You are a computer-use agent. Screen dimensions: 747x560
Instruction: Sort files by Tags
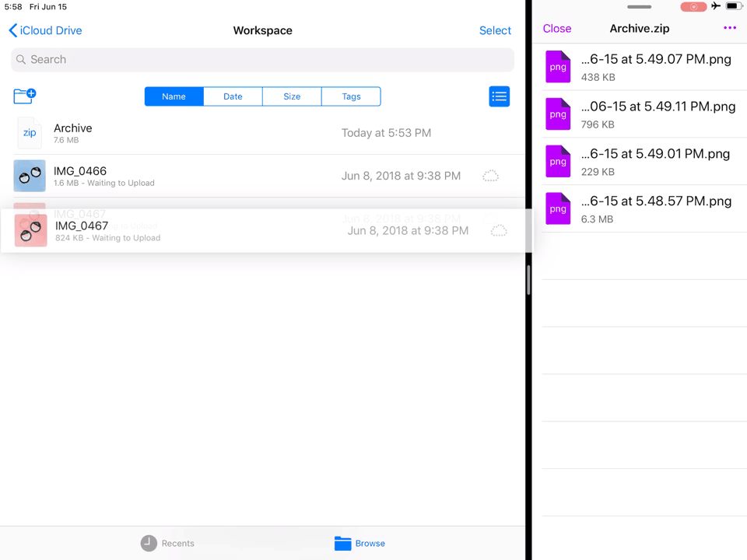351,96
